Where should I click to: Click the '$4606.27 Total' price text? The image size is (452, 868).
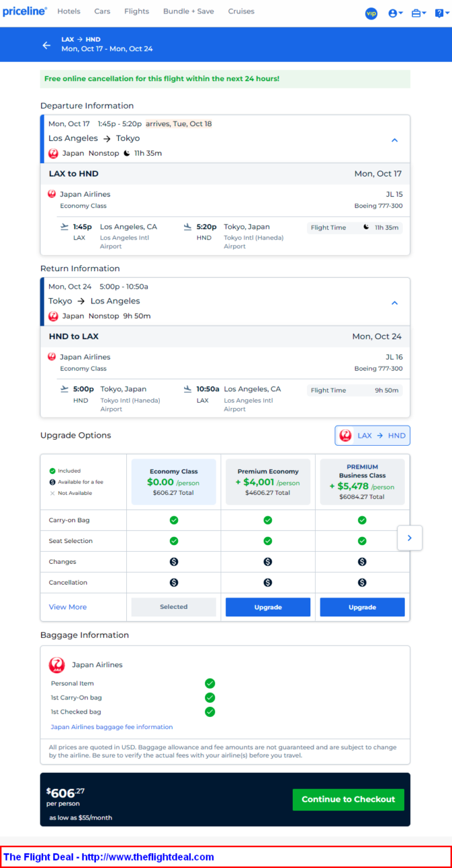[268, 493]
